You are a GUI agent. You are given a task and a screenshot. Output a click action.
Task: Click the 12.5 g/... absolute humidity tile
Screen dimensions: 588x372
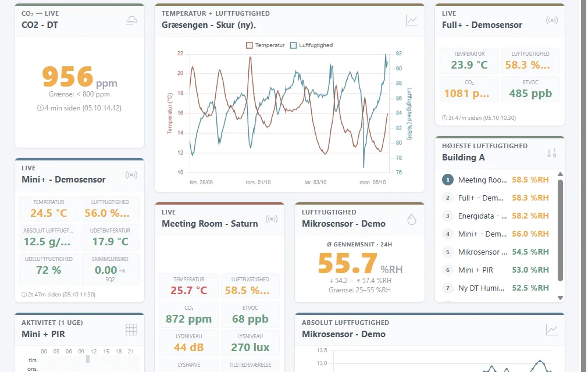[49, 237]
